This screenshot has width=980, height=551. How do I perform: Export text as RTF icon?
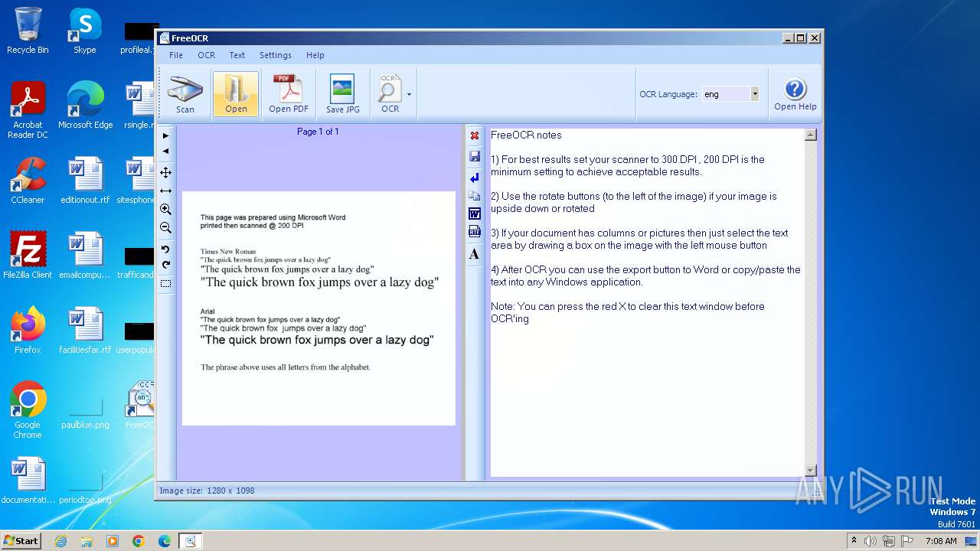(x=475, y=232)
